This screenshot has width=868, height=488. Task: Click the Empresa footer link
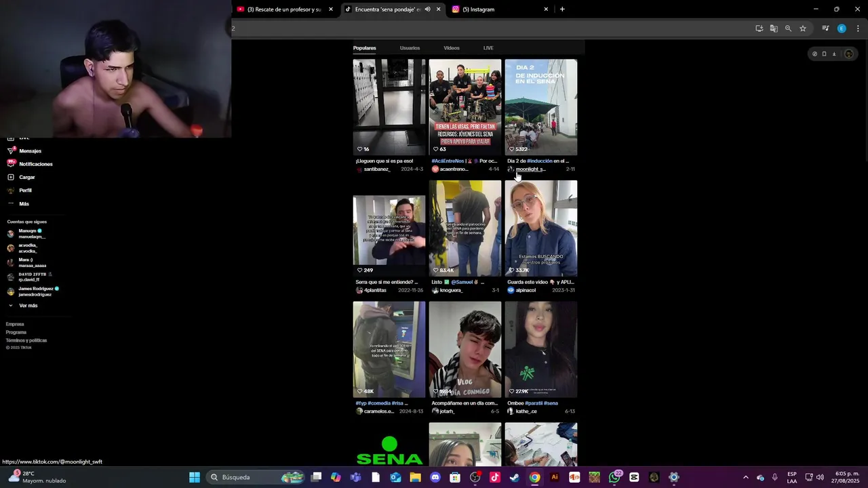[x=15, y=324]
